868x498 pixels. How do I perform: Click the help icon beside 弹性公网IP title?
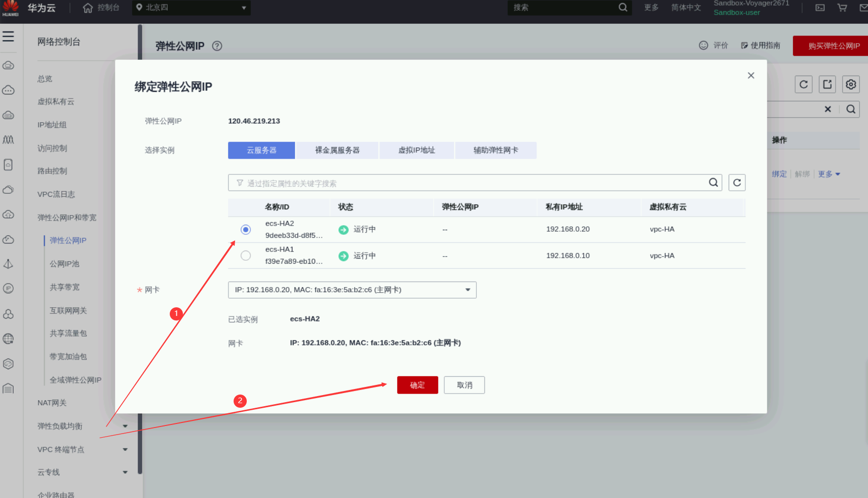click(217, 46)
